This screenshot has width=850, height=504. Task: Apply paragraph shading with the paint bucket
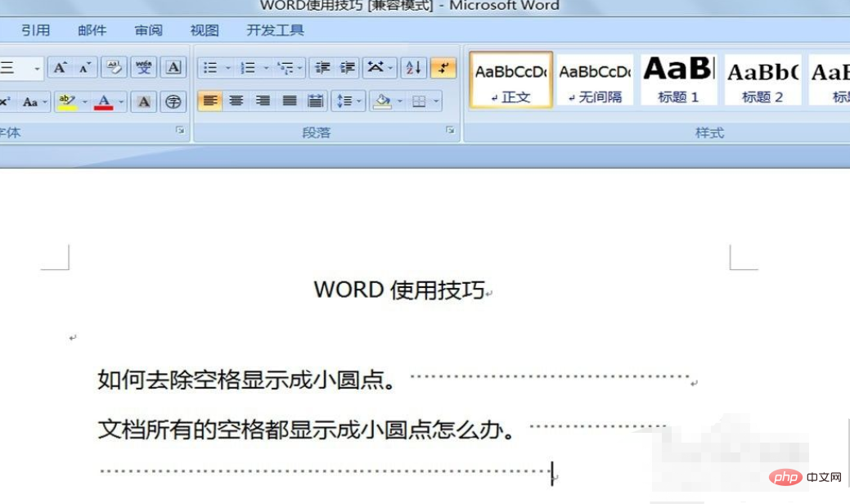coord(382,101)
